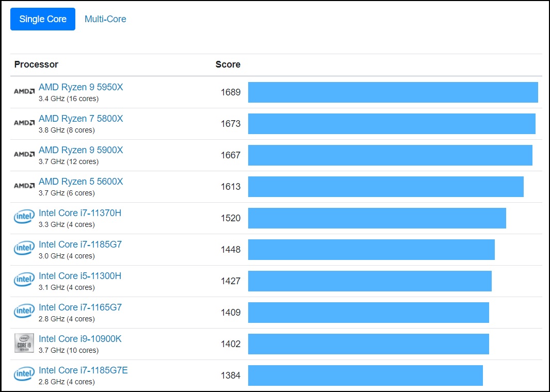
Task: Click the Intel logo beside Core i7-1185G7E
Action: pyautogui.click(x=24, y=374)
